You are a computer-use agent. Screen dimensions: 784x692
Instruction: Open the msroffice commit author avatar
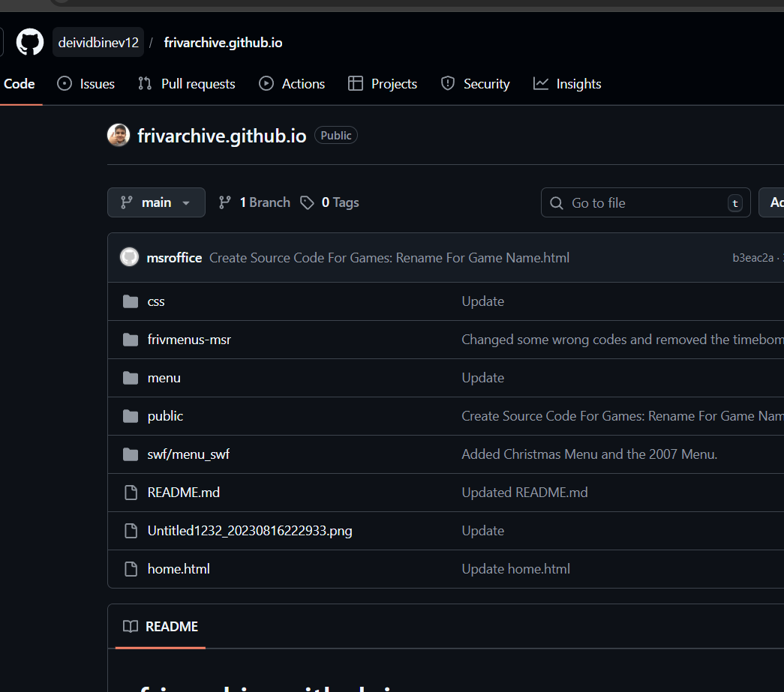click(130, 257)
